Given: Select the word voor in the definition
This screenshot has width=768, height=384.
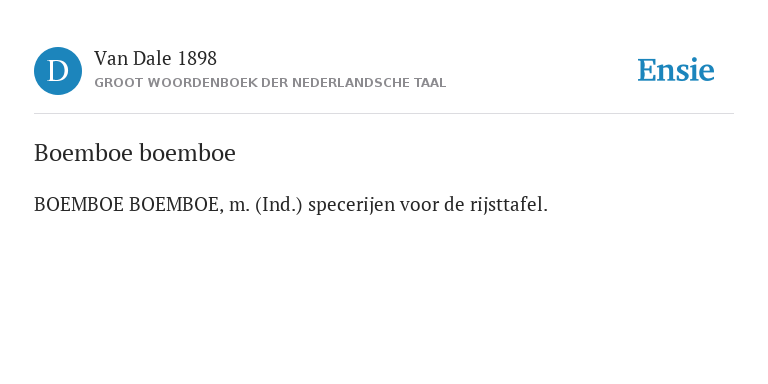Looking at the screenshot, I should (419, 206).
